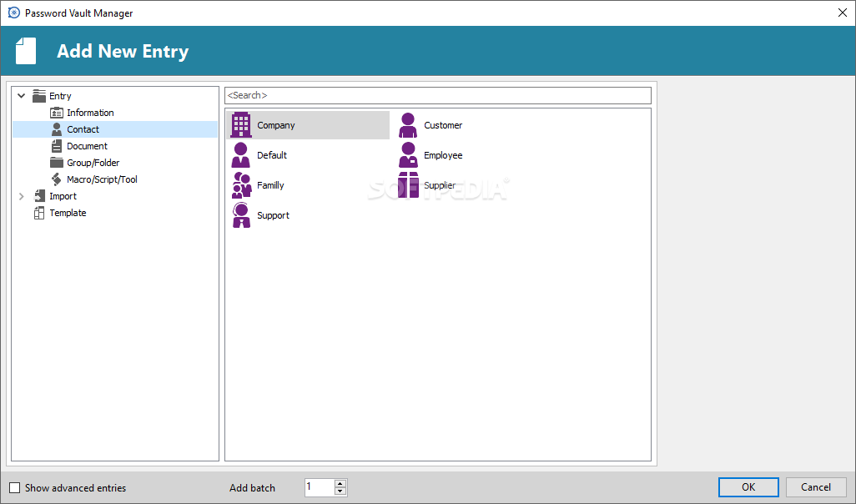The height and width of the screenshot is (504, 856).
Task: Select Macro/Script/Tool label in the tree
Action: tap(102, 179)
